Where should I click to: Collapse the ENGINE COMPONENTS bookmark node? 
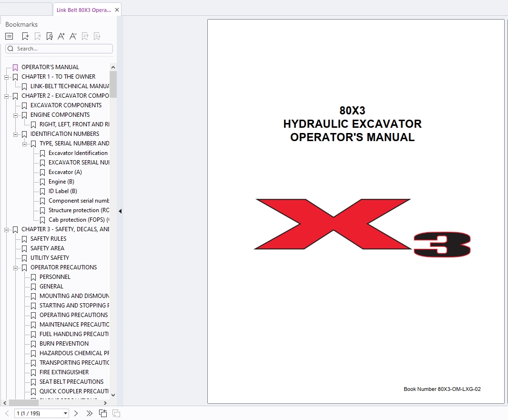click(x=15, y=115)
